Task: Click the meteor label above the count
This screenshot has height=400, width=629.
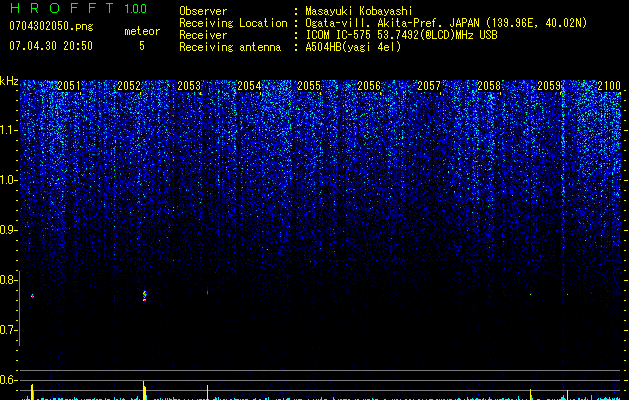Action: point(142,31)
